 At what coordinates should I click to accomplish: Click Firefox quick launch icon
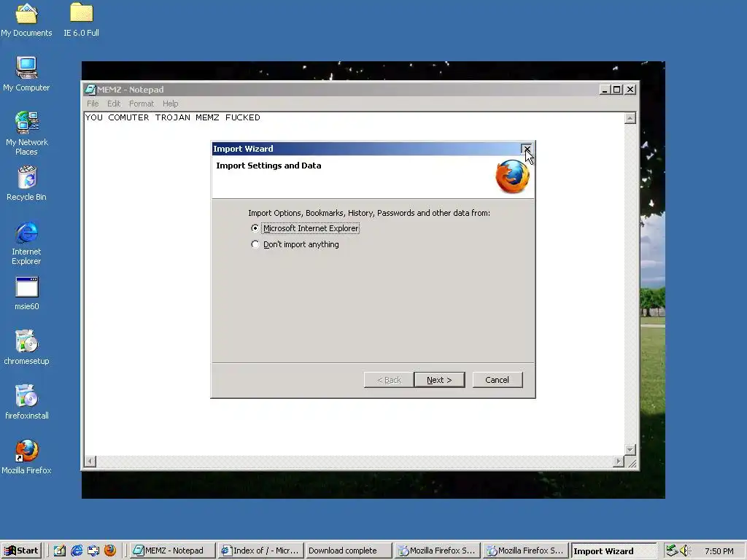pyautogui.click(x=110, y=551)
